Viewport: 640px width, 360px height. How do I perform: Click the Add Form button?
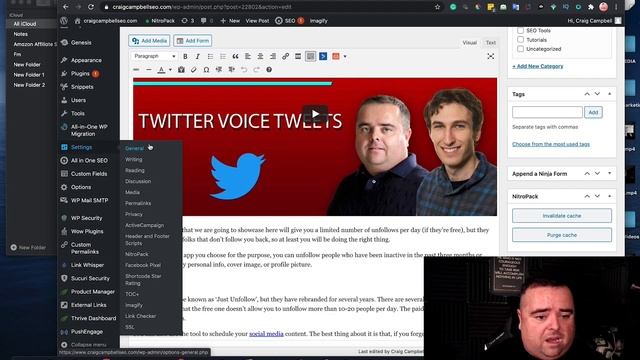[193, 41]
